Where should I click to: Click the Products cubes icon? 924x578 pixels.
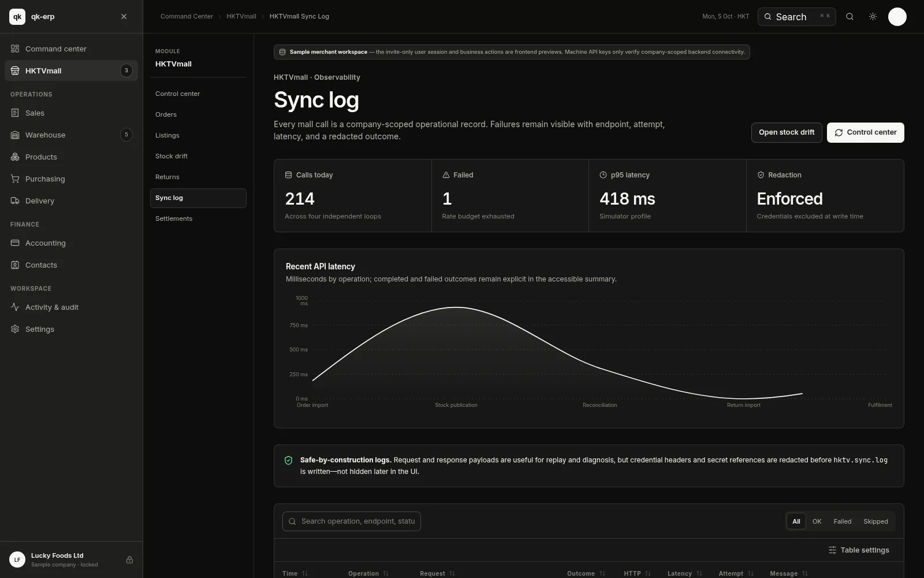coord(15,157)
